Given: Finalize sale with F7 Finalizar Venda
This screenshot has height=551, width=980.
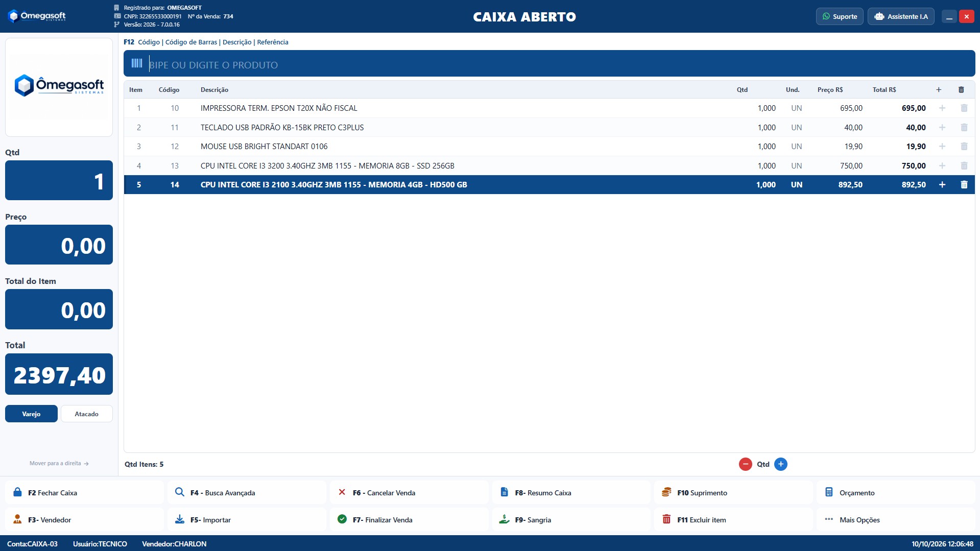Looking at the screenshot, I should pos(409,520).
